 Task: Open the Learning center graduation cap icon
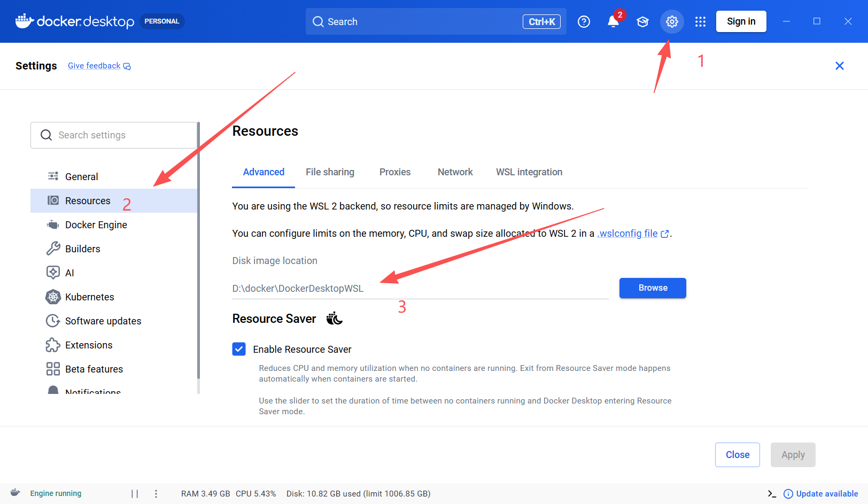point(642,21)
